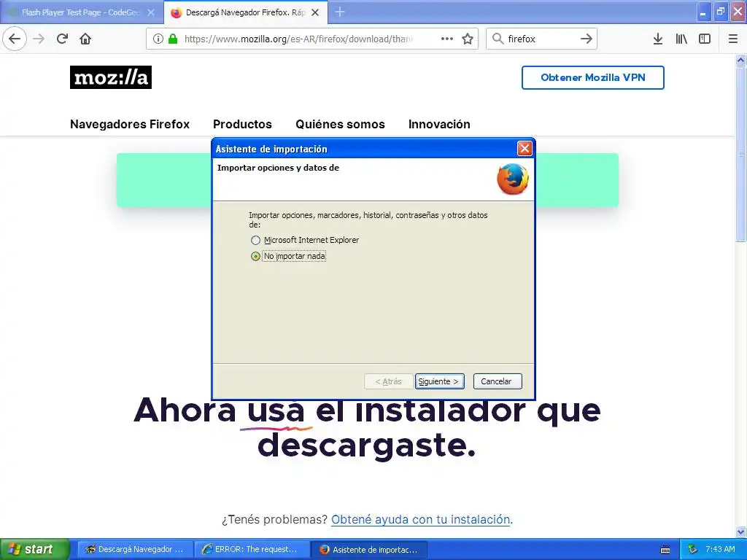
Task: Bookmark this page with the star icon
Action: click(x=468, y=39)
